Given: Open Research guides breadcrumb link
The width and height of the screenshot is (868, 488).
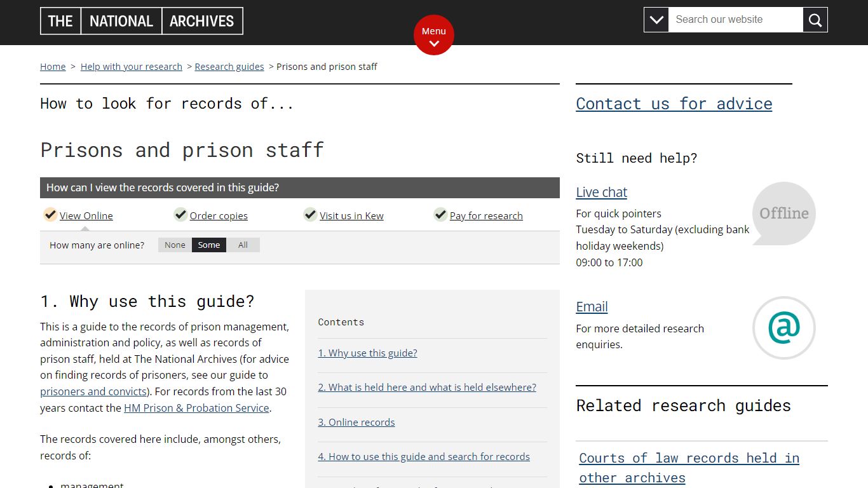Looking at the screenshot, I should click(229, 67).
